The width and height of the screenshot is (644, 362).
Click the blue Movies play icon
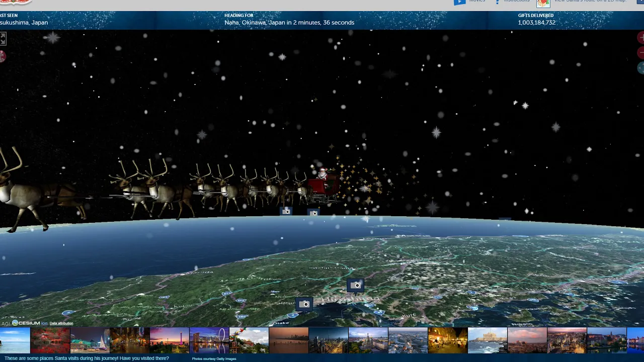tap(459, 2)
